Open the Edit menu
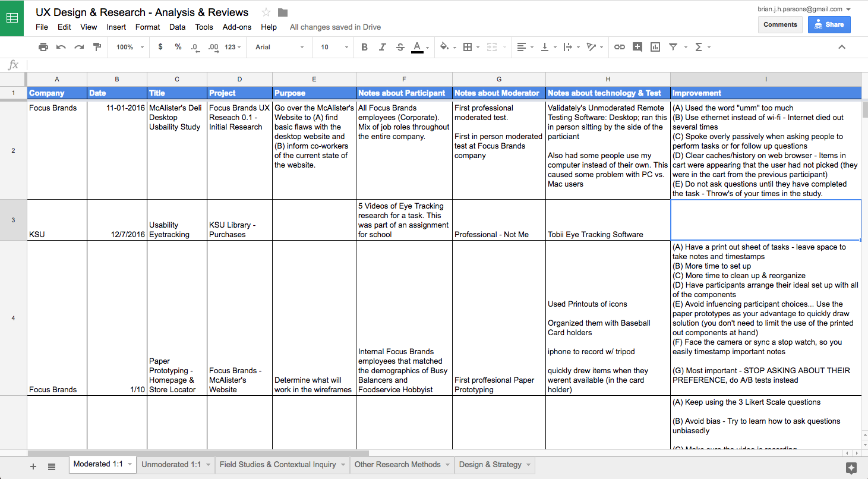The height and width of the screenshot is (479, 868). coord(64,27)
